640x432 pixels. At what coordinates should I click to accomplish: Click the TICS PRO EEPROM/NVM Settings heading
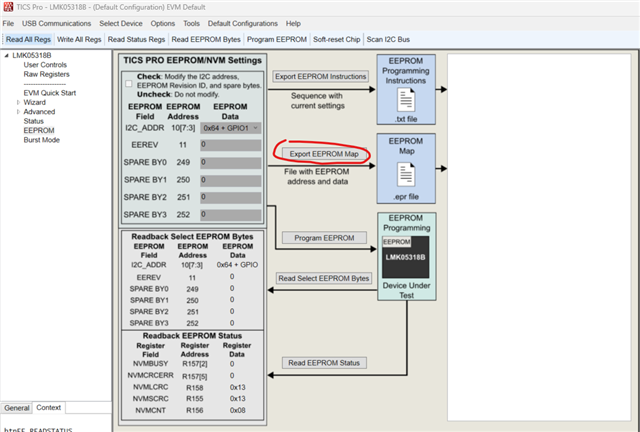pos(192,60)
